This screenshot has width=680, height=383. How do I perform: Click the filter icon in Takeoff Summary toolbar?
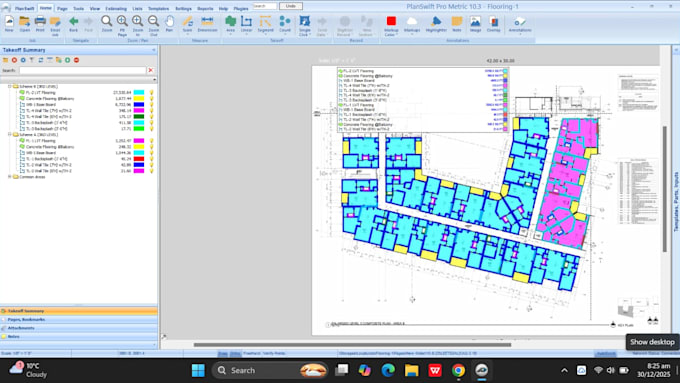pyautogui.click(x=32, y=60)
